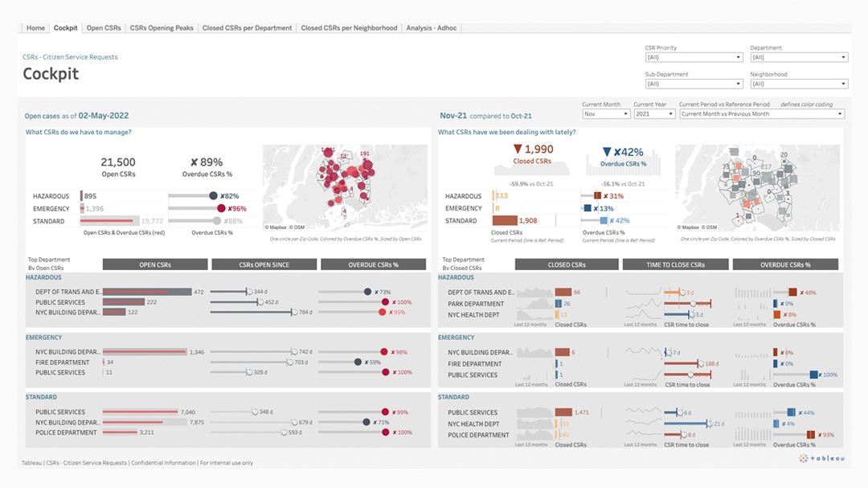Click the 19,772 STANDARD open CSRs bar
The height and width of the screenshot is (488, 868).
(109, 220)
